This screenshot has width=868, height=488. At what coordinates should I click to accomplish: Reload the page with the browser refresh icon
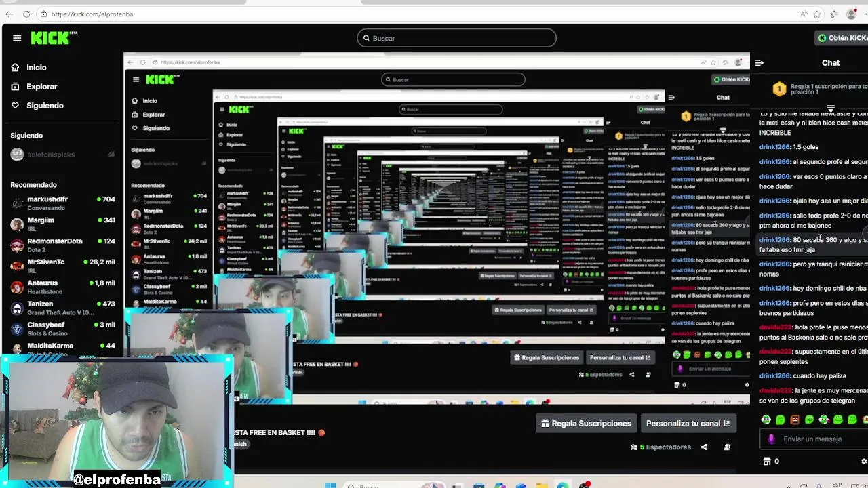(x=26, y=14)
